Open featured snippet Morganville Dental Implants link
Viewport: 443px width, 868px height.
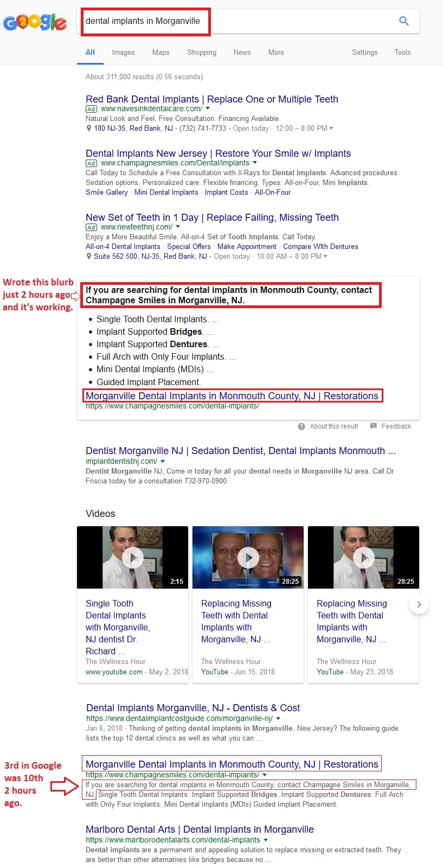[x=232, y=396]
